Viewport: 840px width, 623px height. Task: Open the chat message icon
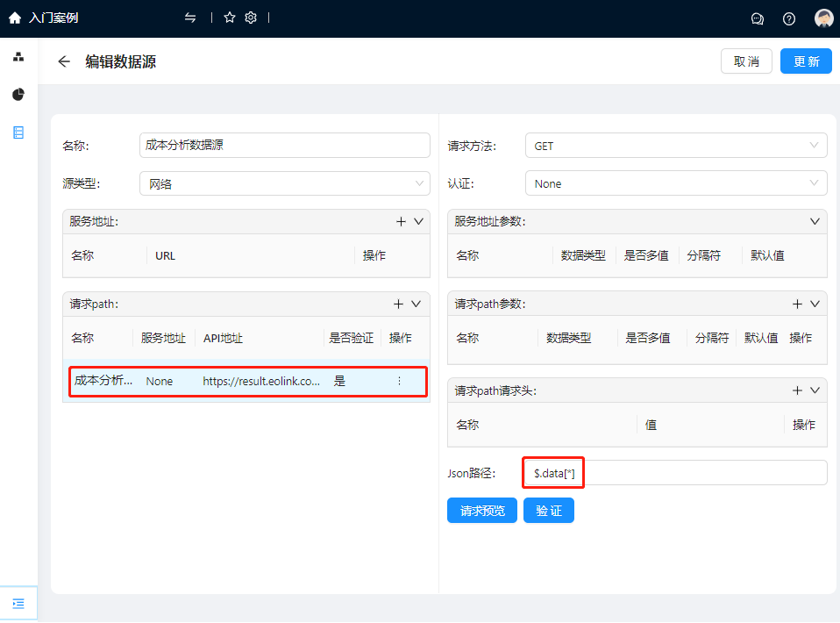[x=758, y=18]
